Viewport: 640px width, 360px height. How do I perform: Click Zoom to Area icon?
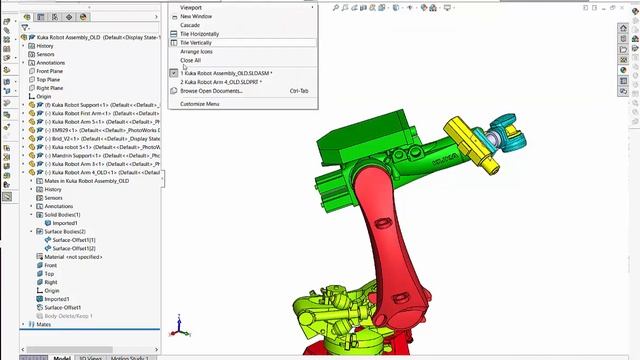pos(345,8)
